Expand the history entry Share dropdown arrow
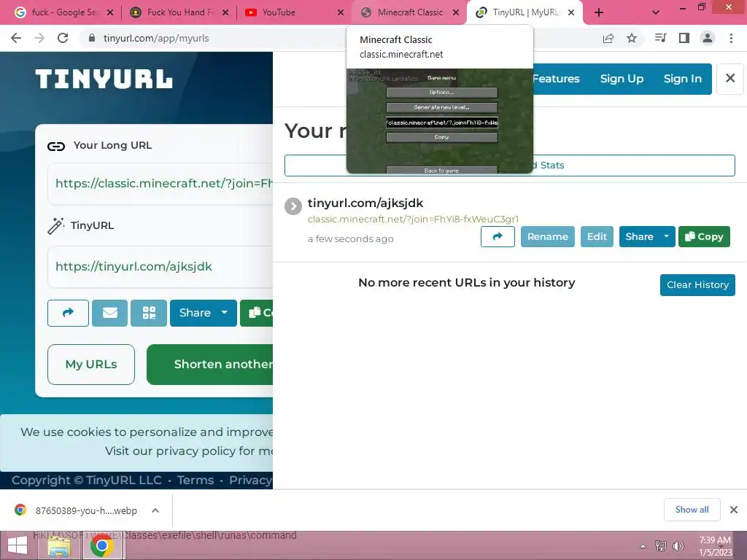 point(667,237)
